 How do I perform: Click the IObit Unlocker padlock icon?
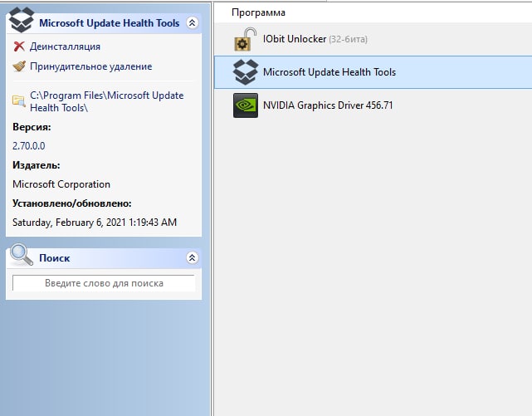[x=246, y=39]
